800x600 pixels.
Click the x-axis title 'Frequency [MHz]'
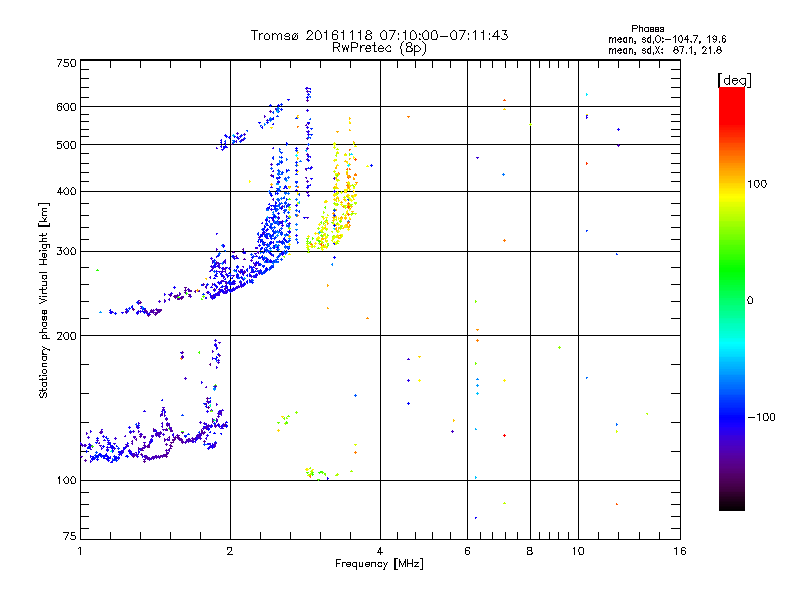point(379,564)
